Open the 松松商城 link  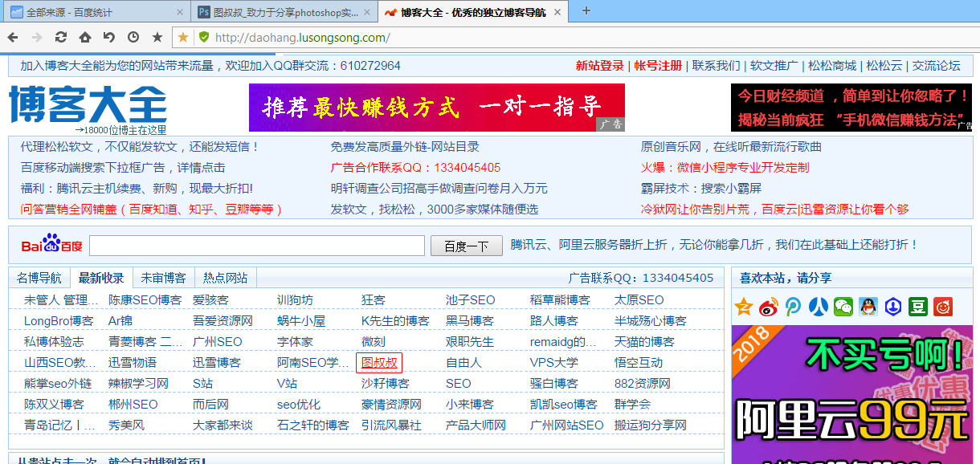click(x=832, y=66)
